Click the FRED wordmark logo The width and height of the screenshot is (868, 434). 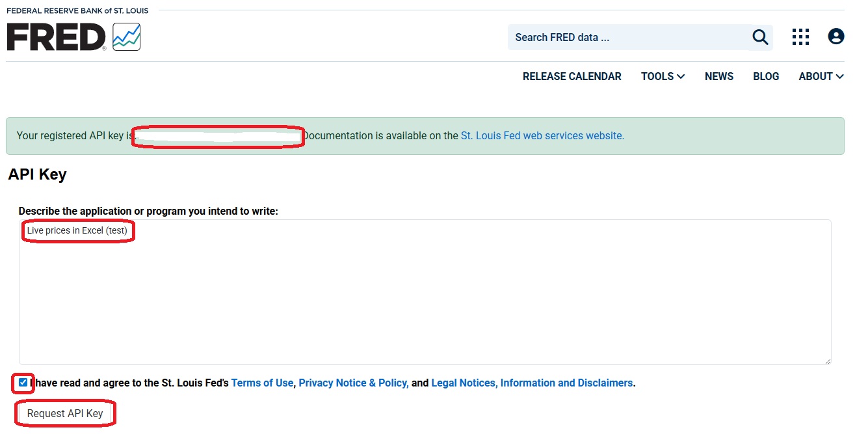coord(56,37)
